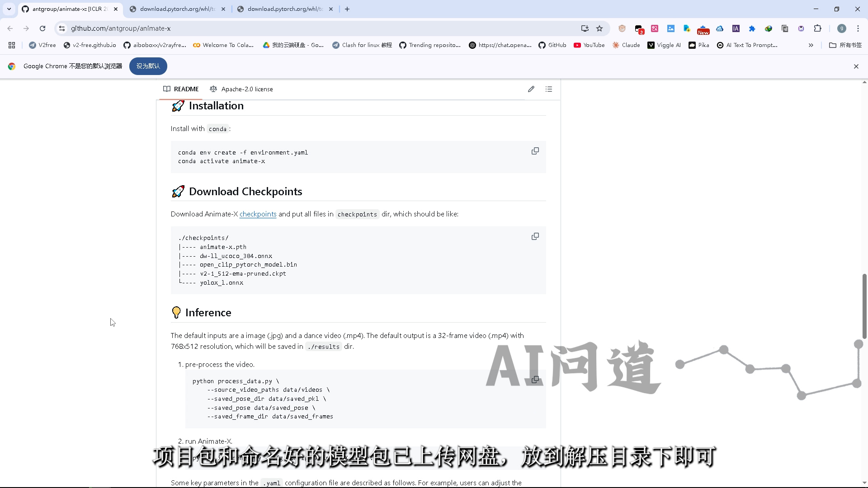Copy the conda install commands

coord(535,151)
